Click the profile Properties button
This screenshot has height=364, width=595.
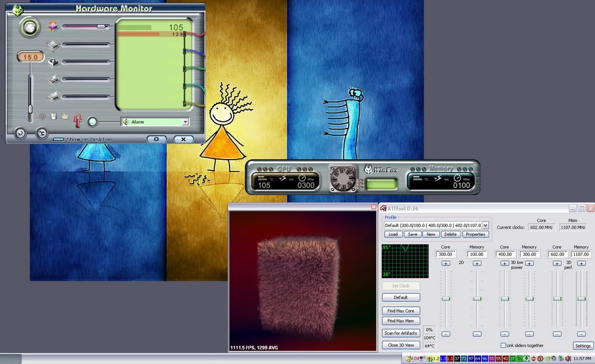click(x=475, y=235)
